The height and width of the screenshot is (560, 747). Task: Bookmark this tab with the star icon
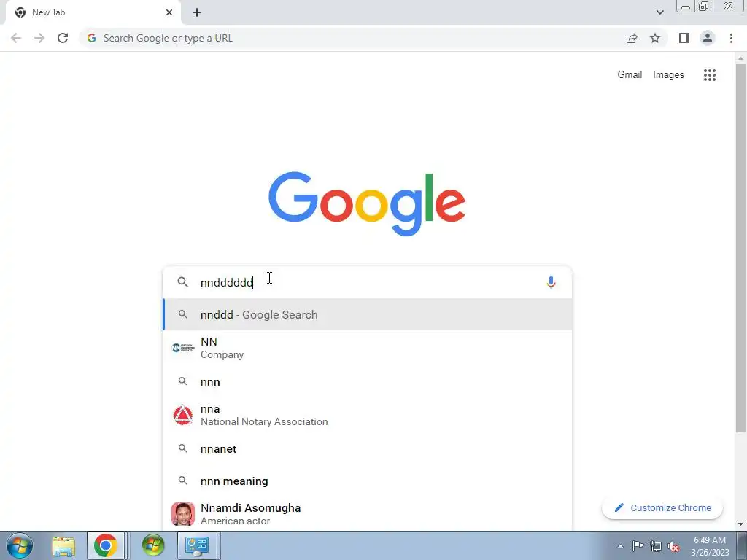(x=655, y=38)
